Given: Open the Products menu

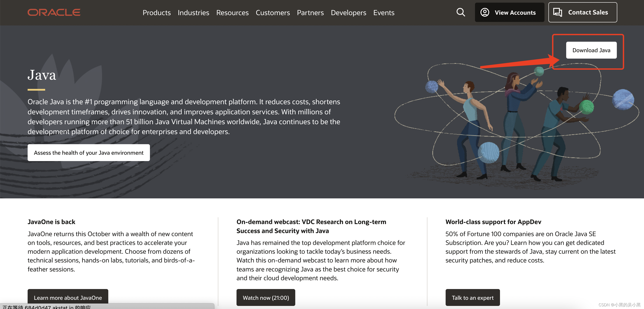Looking at the screenshot, I should coord(157,13).
